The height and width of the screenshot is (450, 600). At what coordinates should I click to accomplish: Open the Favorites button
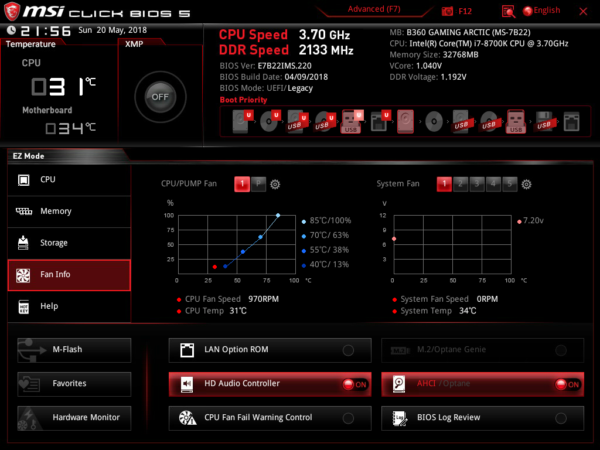click(74, 384)
